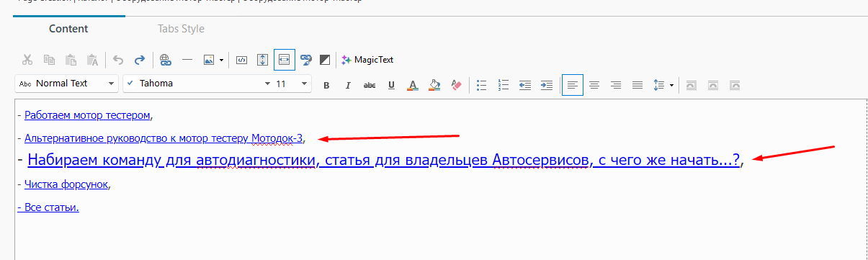Open the insert image dropdown arrow
868x260 pixels.
coord(221,60)
